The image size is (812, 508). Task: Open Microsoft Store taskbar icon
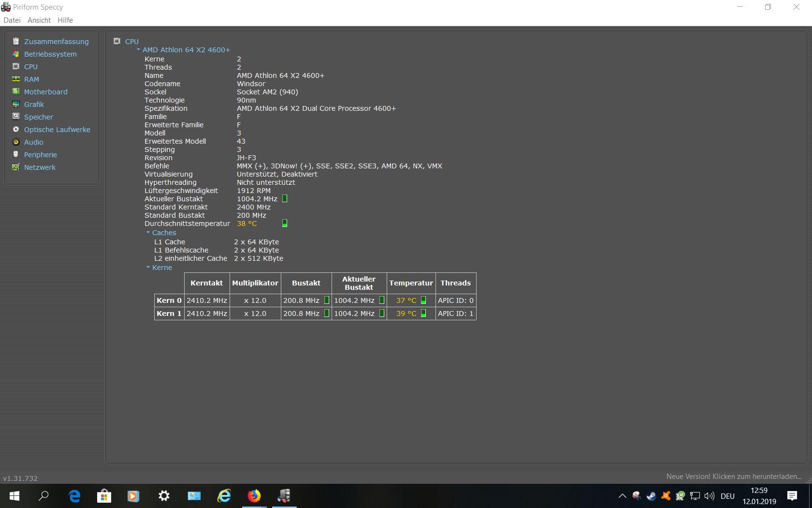pos(104,496)
